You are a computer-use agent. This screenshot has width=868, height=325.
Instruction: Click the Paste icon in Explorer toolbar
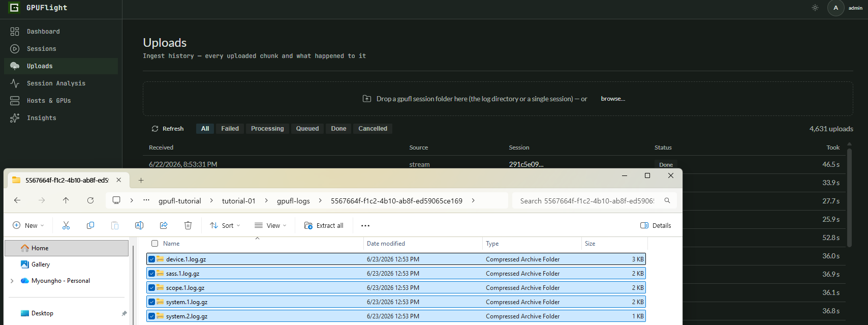[115, 225]
